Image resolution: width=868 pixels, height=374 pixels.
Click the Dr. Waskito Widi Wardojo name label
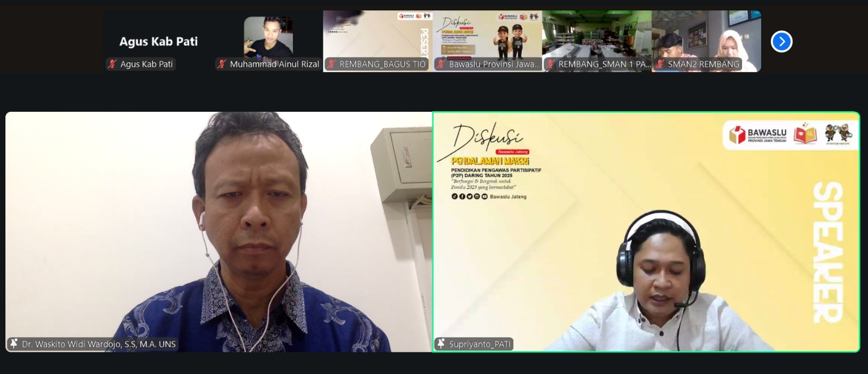(99, 344)
